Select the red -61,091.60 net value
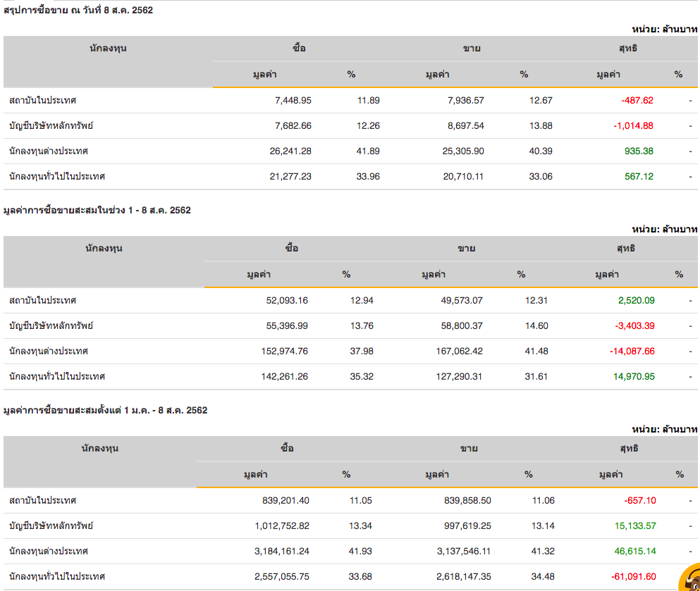The height and width of the screenshot is (591, 700). 631,576
